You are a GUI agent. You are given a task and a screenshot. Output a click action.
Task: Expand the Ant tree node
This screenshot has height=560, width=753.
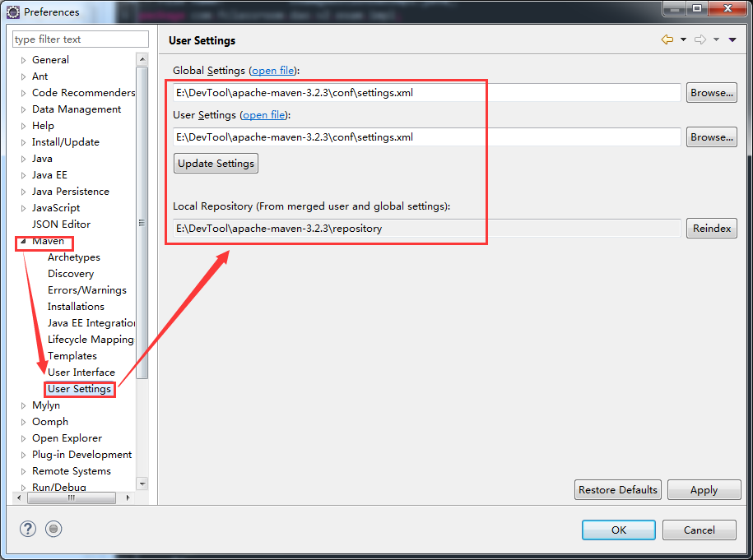pos(23,76)
